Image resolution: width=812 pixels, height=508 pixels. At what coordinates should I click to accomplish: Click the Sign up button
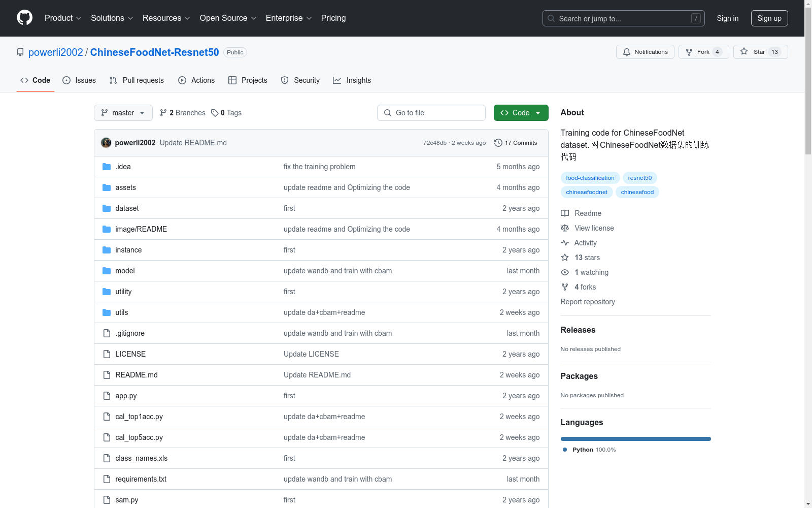[x=769, y=18]
